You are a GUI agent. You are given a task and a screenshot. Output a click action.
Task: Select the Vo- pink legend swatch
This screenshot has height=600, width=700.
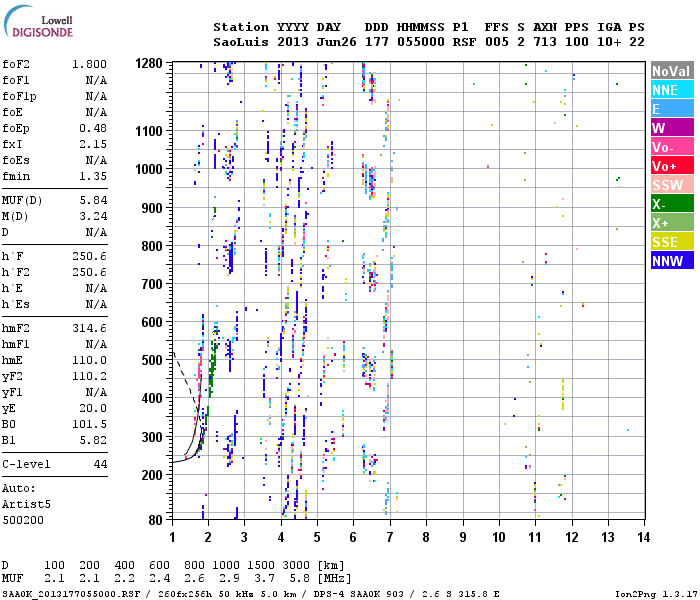pos(672,147)
